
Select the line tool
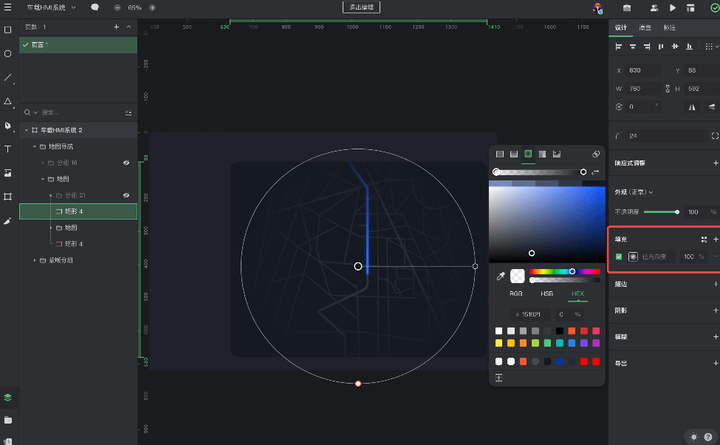click(8, 78)
